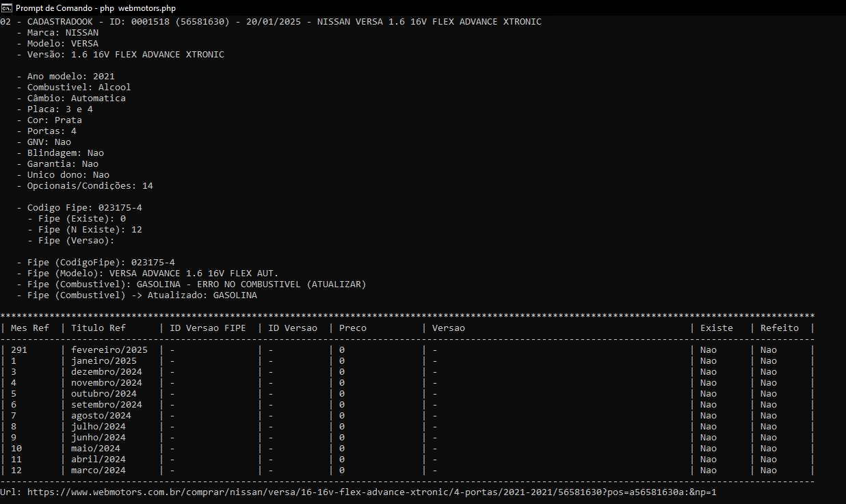Click the 'Fipe (Modelo): VERSA ADVANCE' line

(x=148, y=274)
